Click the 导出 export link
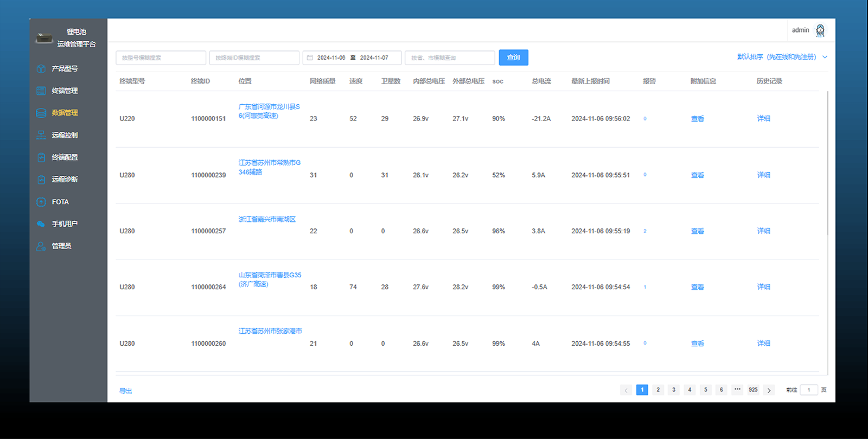This screenshot has height=439, width=868. click(125, 391)
